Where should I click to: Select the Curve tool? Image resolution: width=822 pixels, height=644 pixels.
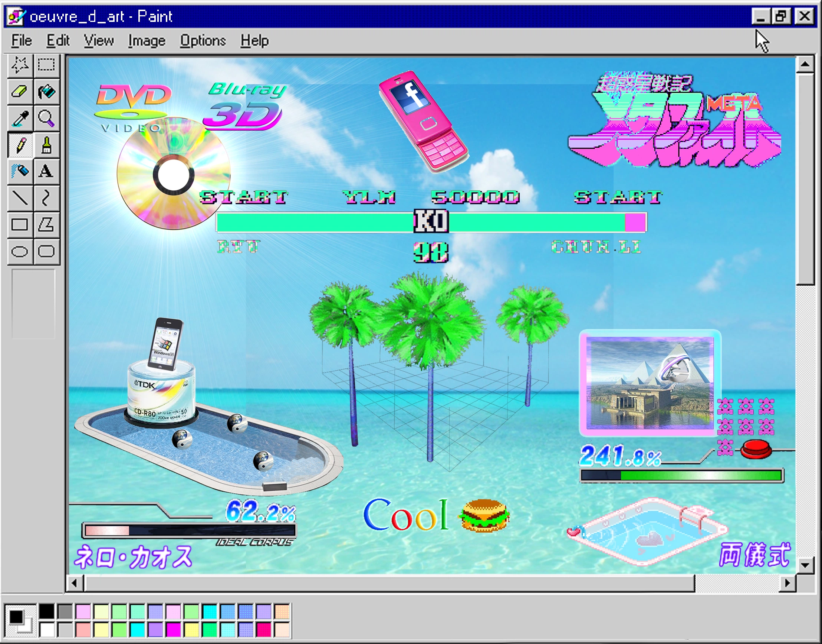[x=46, y=198]
